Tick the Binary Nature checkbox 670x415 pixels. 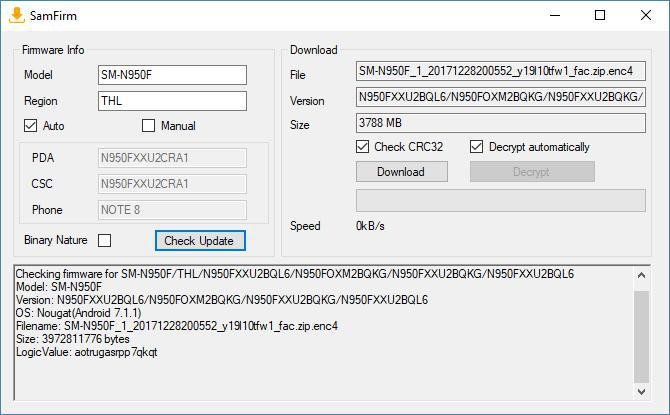pos(104,240)
